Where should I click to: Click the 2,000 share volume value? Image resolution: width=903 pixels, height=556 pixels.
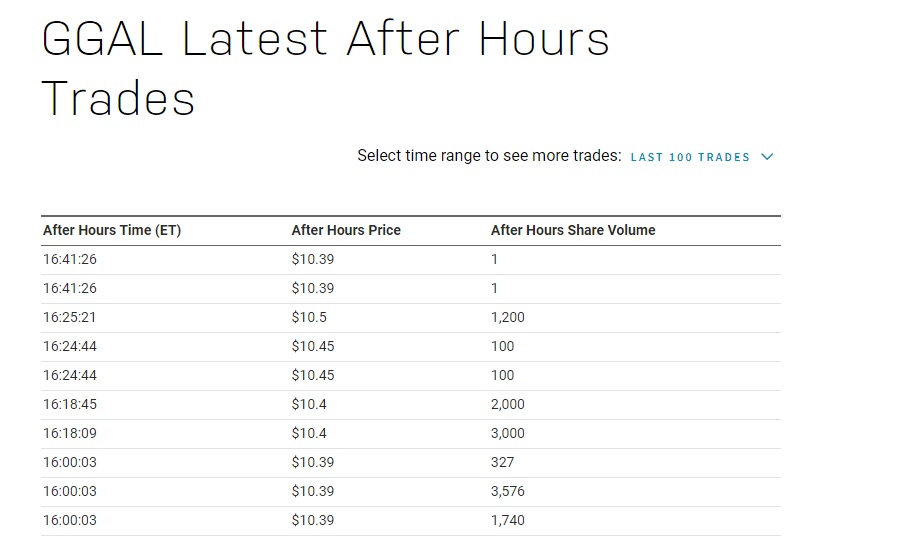[x=507, y=404]
